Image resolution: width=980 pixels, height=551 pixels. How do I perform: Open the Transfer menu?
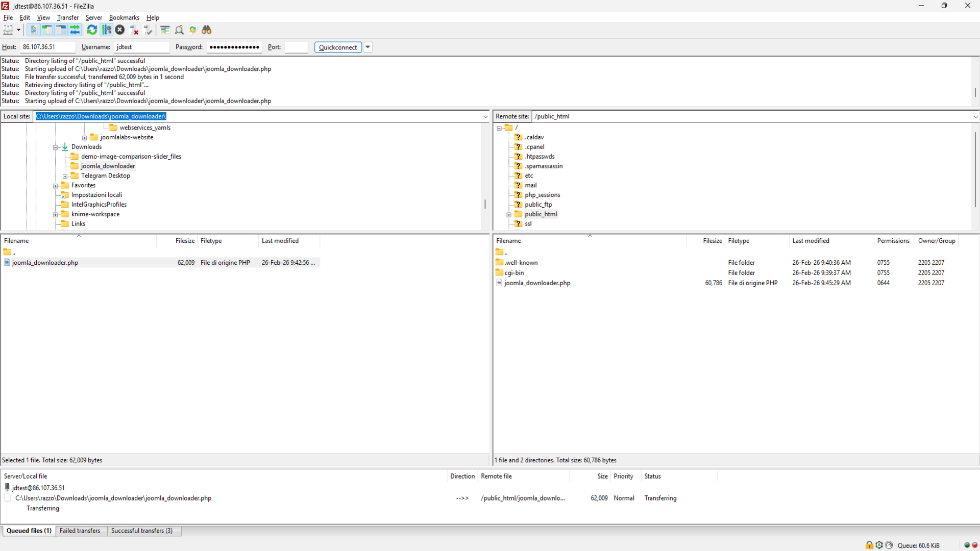pyautogui.click(x=67, y=17)
